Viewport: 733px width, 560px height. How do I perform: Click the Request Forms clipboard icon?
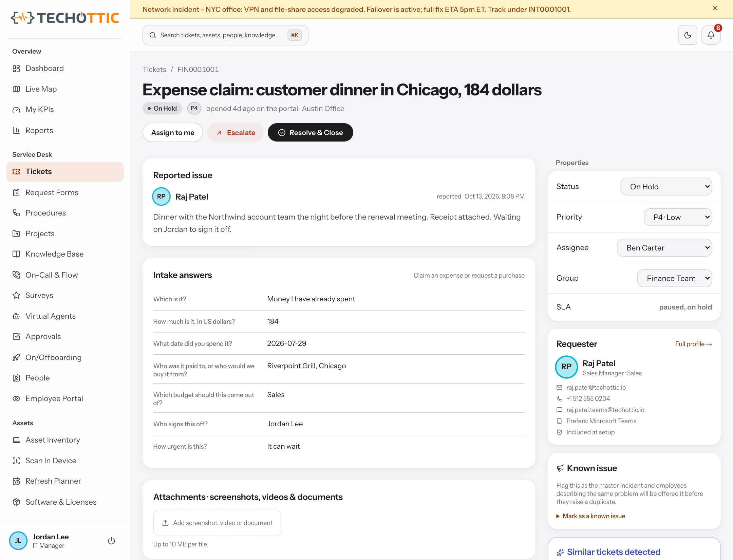tap(16, 192)
